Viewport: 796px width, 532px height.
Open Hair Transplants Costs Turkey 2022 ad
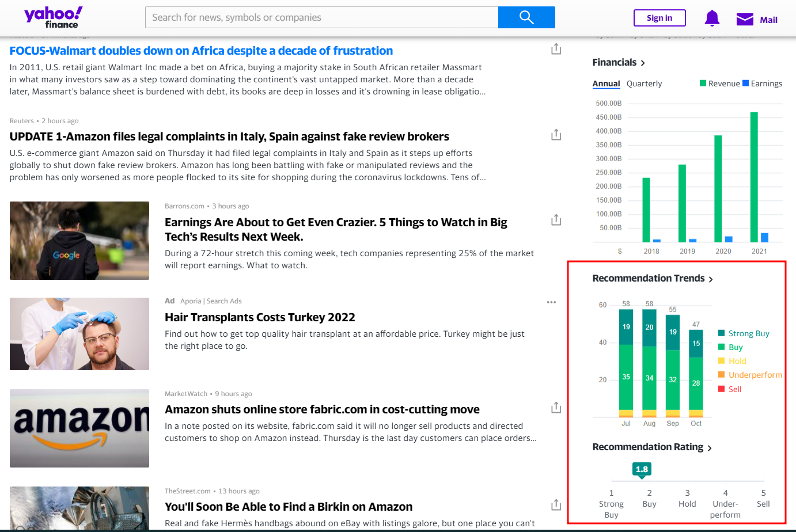point(260,317)
